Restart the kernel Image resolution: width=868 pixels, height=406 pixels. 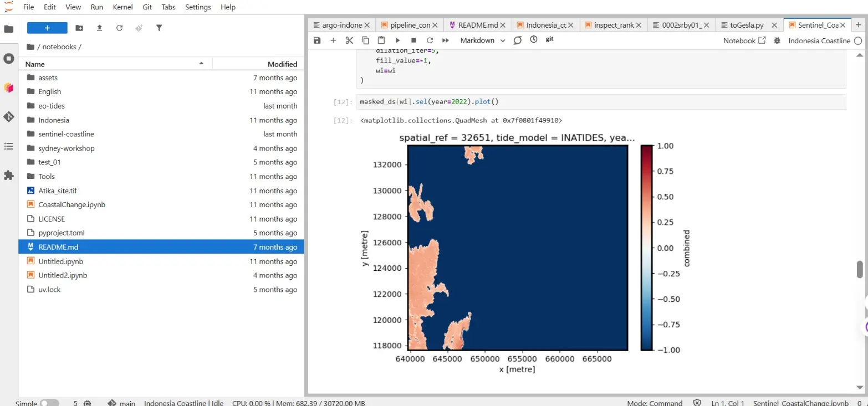tap(430, 40)
